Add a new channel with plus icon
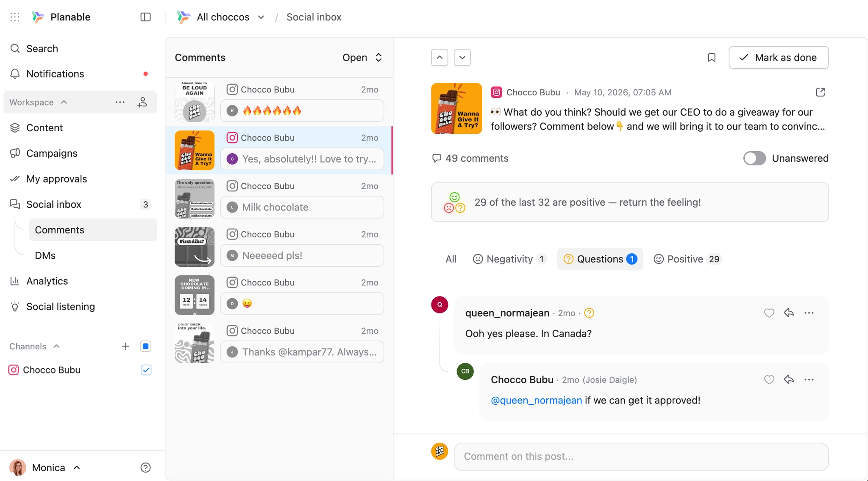Image resolution: width=868 pixels, height=481 pixels. tap(125, 346)
